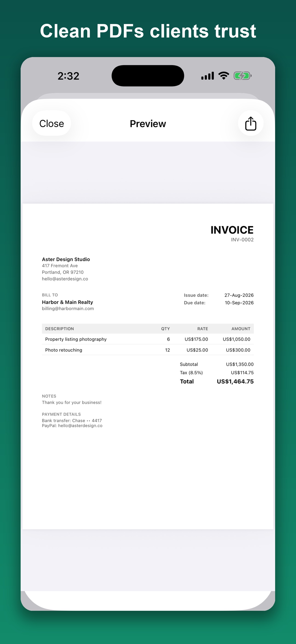Select the 417 Fremont Ave address line
This screenshot has width=296, height=644.
[60, 266]
